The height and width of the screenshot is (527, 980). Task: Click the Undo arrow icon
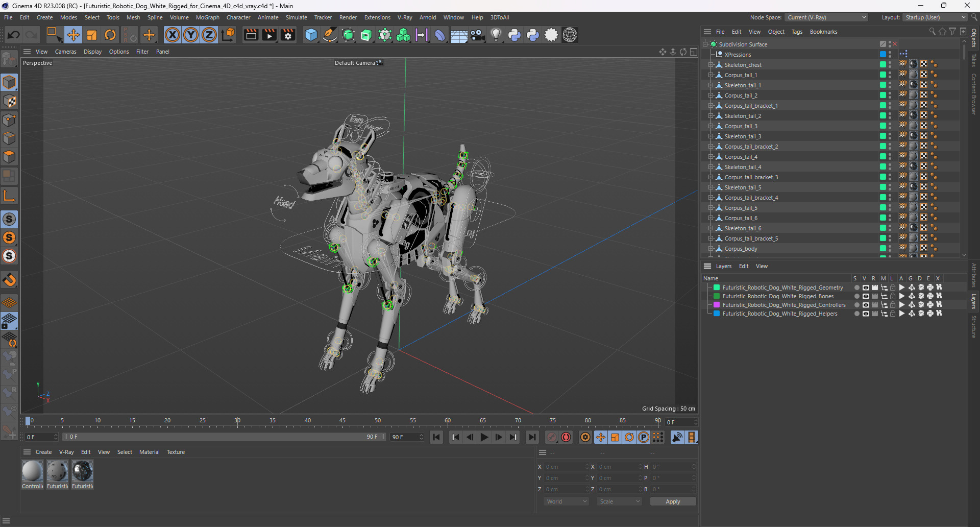pyautogui.click(x=14, y=35)
